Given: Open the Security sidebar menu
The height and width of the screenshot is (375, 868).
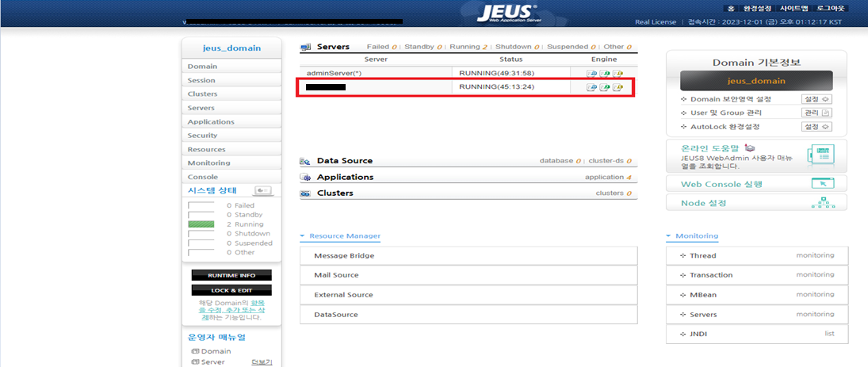Looking at the screenshot, I should point(231,135).
